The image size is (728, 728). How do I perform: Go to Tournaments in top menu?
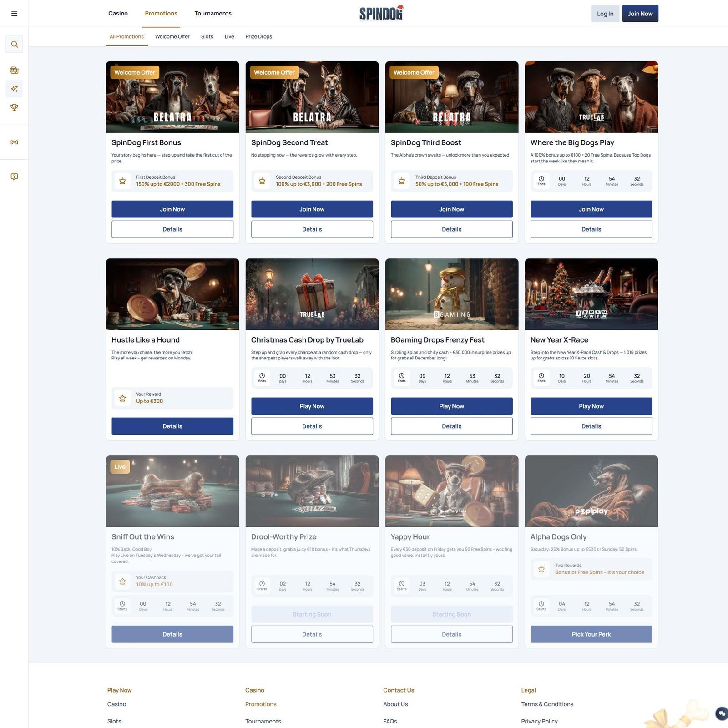213,13
